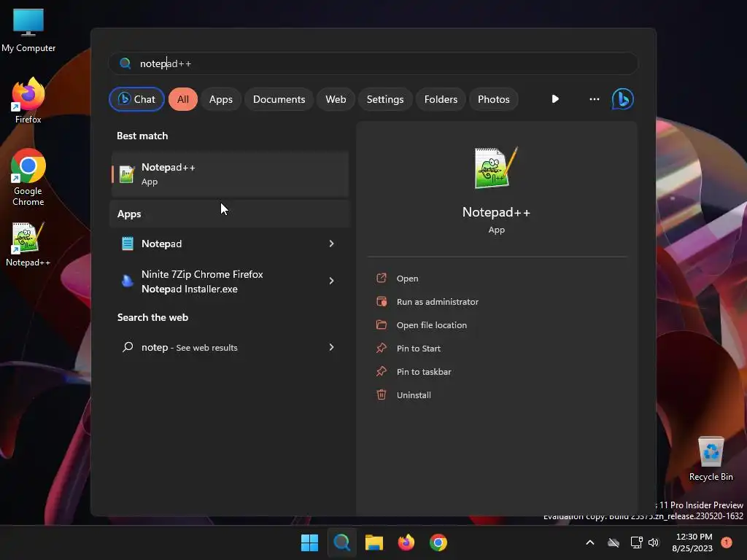This screenshot has height=560, width=747.
Task: Click the Open file location folder icon
Action: click(381, 324)
